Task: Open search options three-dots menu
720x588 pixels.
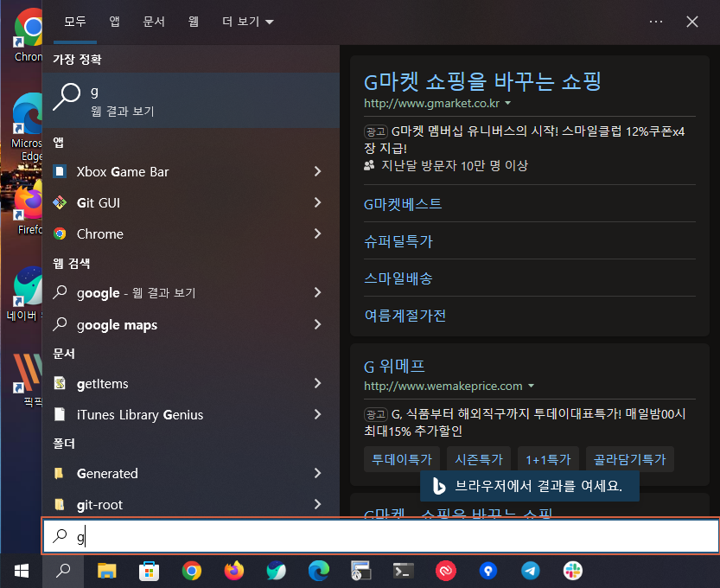Action: click(656, 22)
